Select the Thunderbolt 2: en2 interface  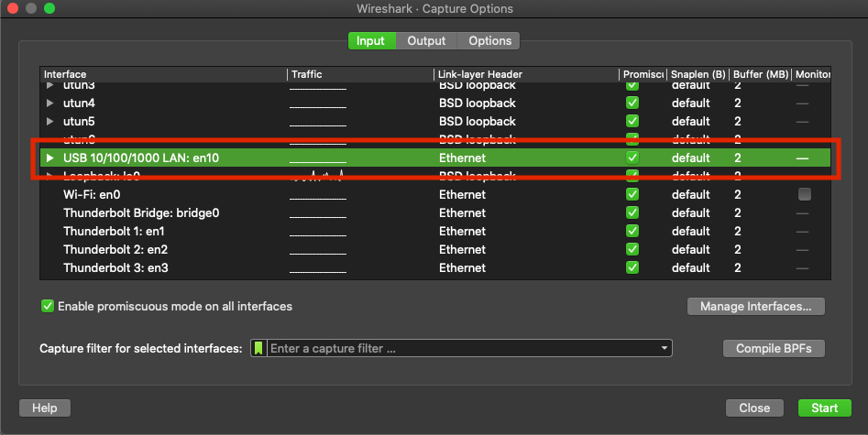tap(115, 249)
